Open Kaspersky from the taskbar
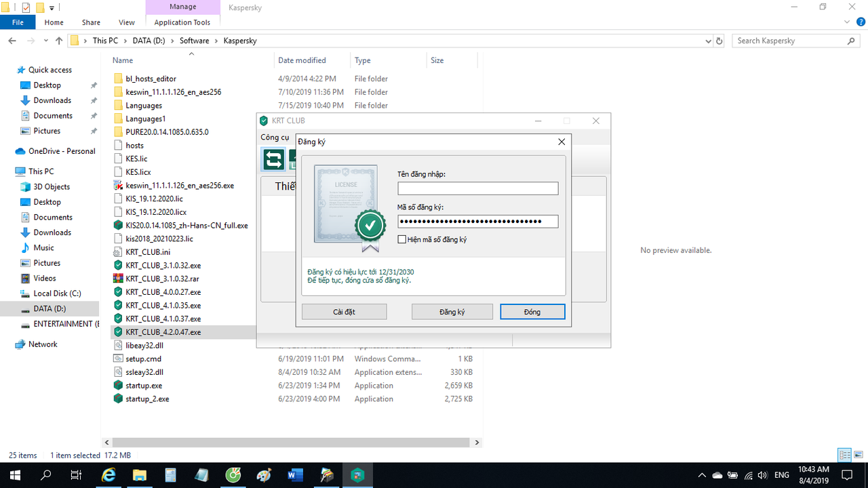Image resolution: width=868 pixels, height=488 pixels. pos(357,474)
